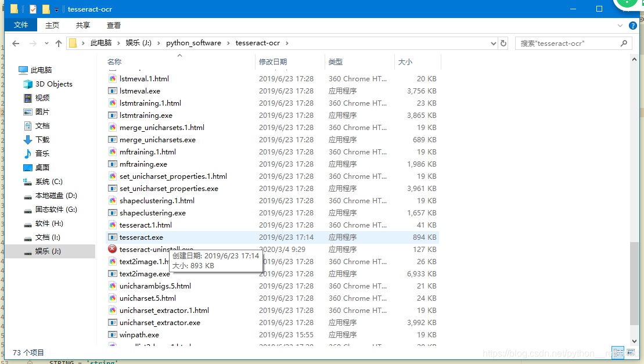This screenshot has height=364, width=644.
Task: Click the Forward navigation arrow
Action: click(x=33, y=43)
